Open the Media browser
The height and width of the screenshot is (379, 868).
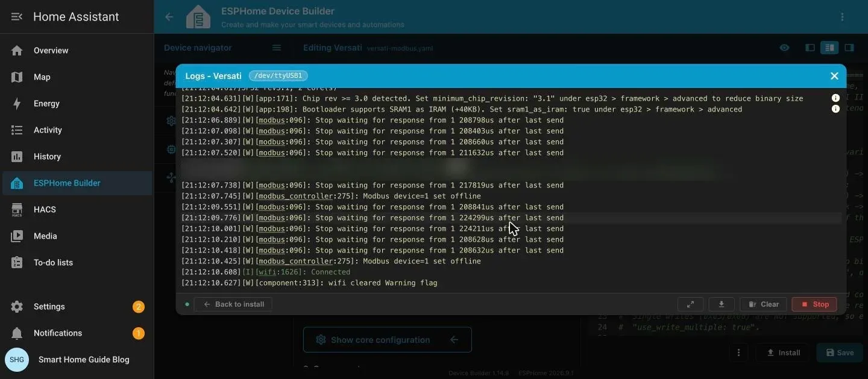(77, 236)
